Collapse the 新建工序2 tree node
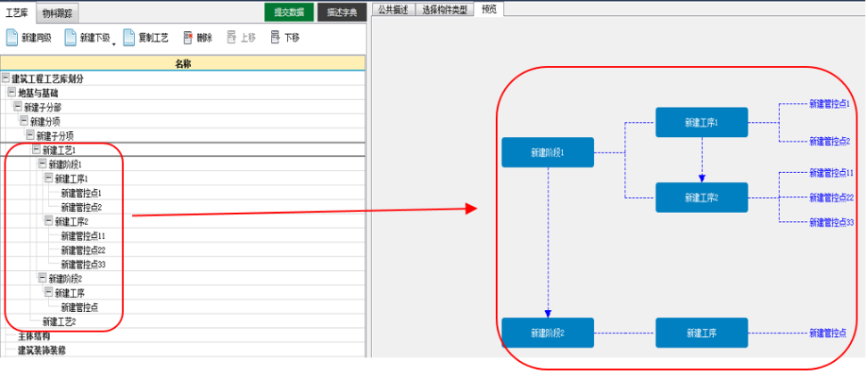 (48, 220)
